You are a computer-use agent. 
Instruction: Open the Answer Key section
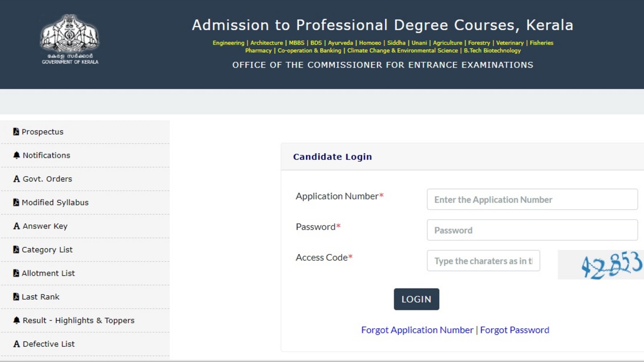(44, 226)
